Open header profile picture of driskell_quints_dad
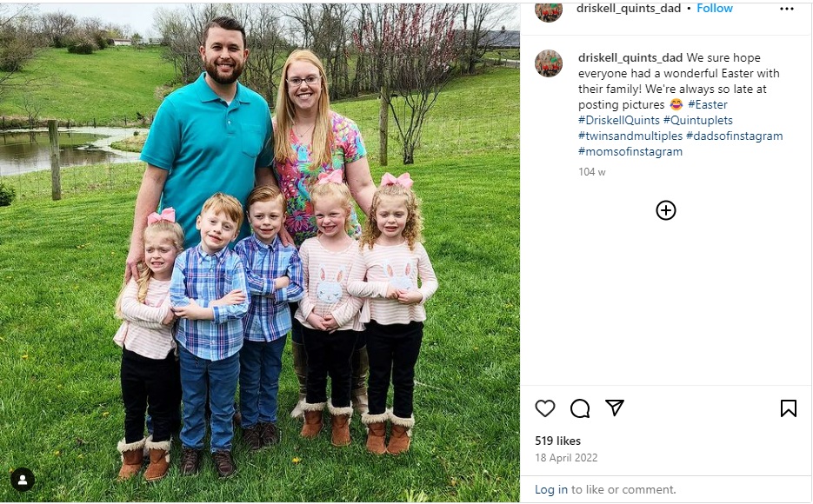This screenshot has height=504, width=813. 549,10
